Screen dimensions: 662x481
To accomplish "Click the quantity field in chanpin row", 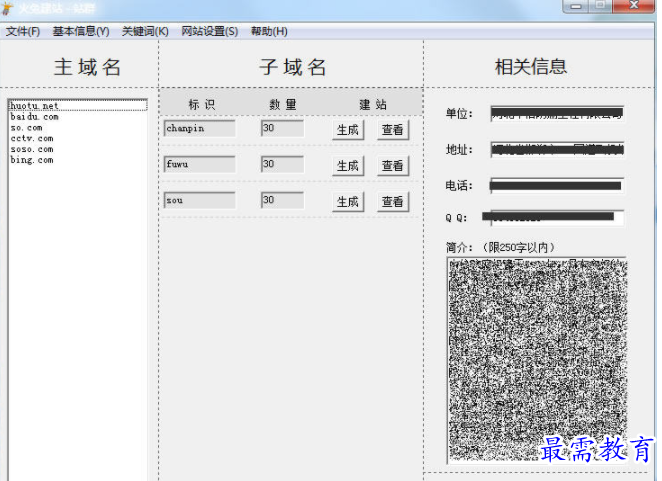I will [282, 128].
